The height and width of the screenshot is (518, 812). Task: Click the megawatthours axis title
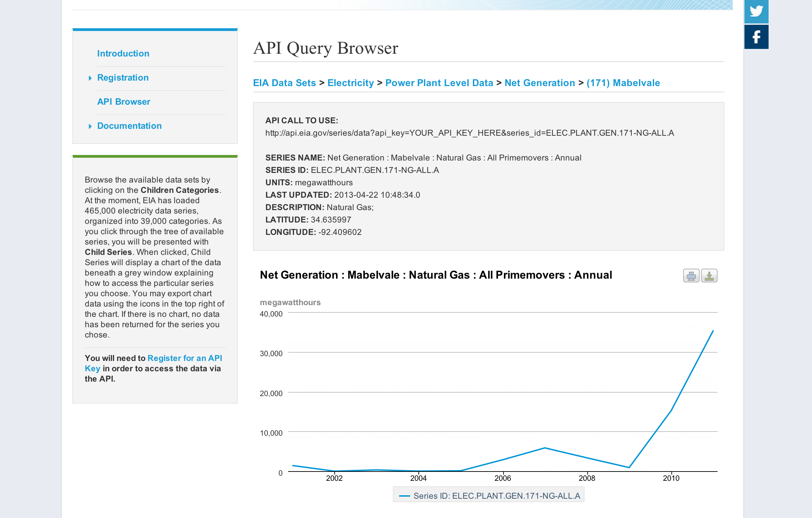coord(290,302)
